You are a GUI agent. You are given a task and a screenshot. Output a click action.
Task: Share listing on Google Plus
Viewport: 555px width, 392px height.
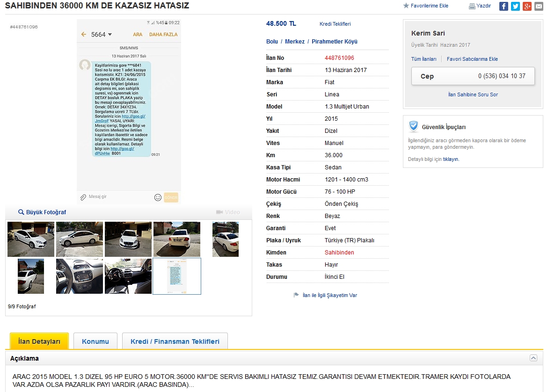[527, 6]
